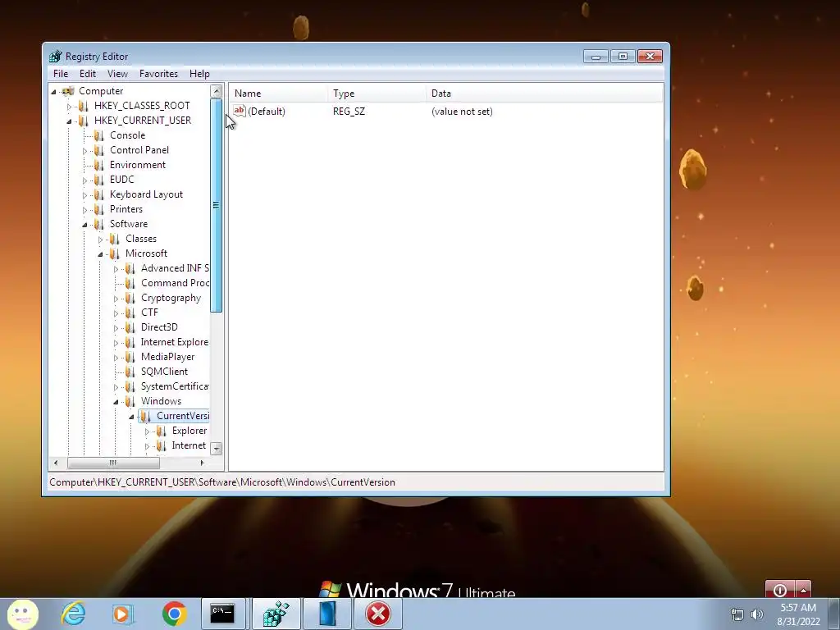Expand HKEY_CLASSES_ROOT node arrow

pos(69,107)
